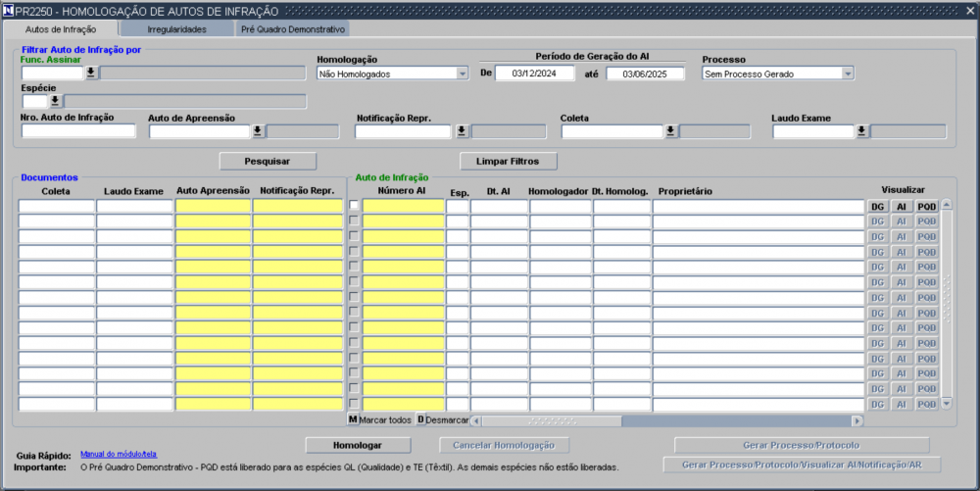
Task: Open the Manual do módulo/tela link
Action: pos(119,454)
